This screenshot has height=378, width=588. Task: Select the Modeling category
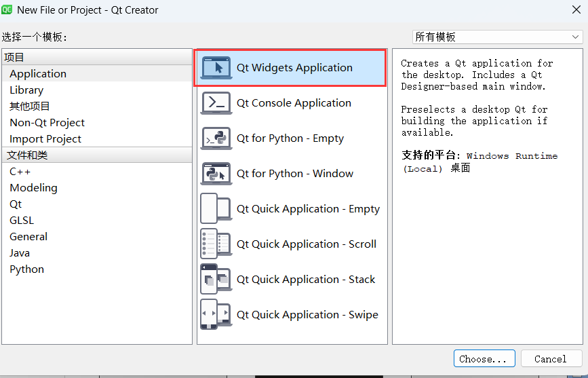pyautogui.click(x=97, y=188)
